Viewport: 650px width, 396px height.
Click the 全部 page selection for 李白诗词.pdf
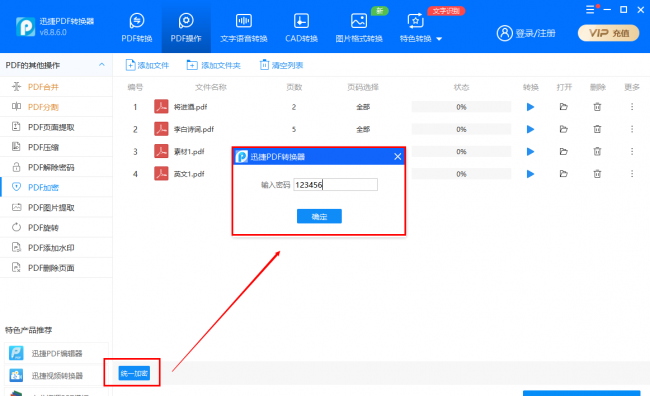click(363, 129)
